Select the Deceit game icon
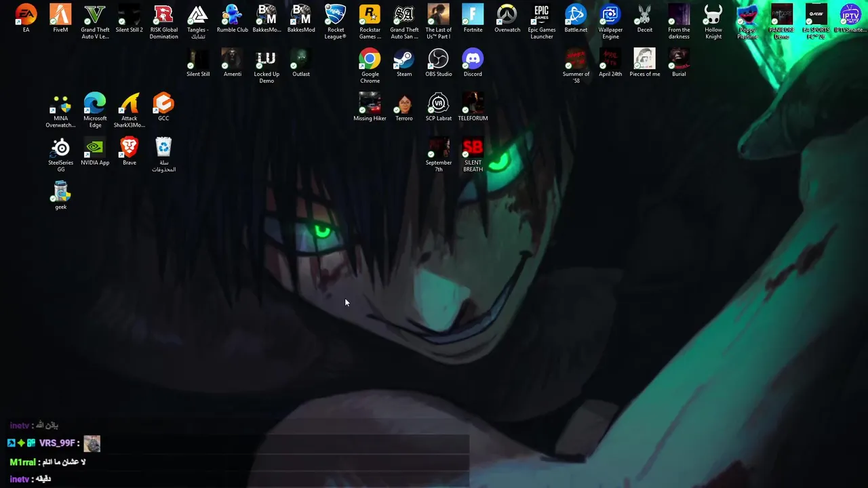The height and width of the screenshot is (488, 868). 644,15
